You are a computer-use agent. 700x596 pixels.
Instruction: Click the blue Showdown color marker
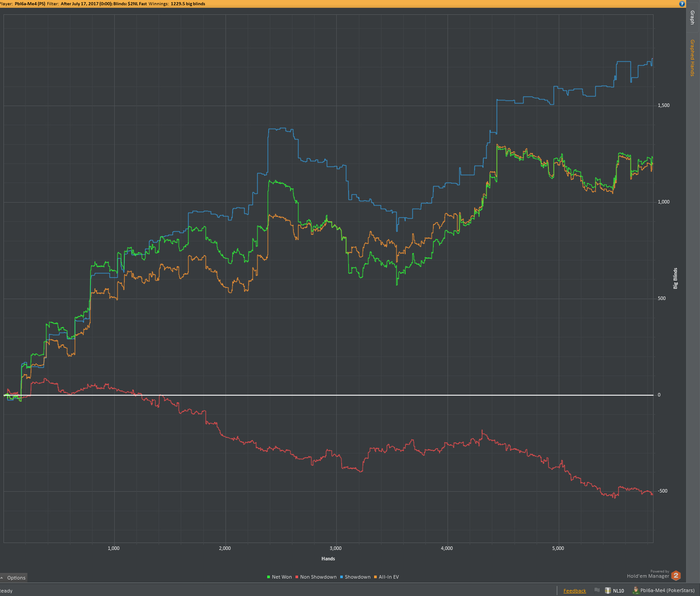pyautogui.click(x=342, y=577)
